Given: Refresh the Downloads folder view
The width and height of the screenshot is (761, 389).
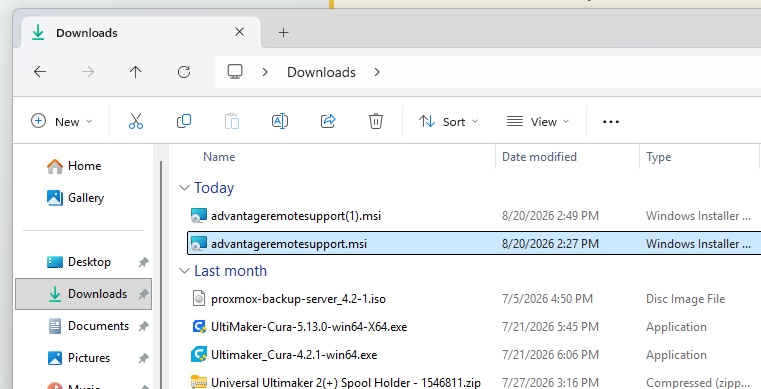Looking at the screenshot, I should point(183,72).
